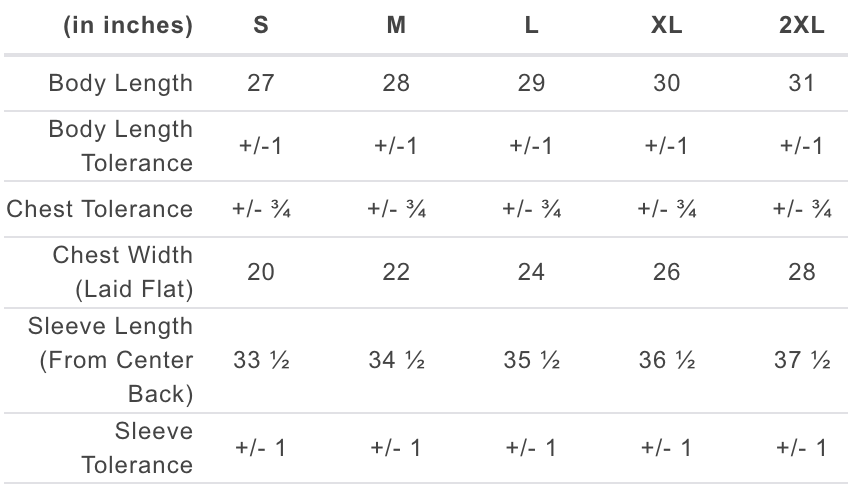Click the body length value 27

(261, 82)
